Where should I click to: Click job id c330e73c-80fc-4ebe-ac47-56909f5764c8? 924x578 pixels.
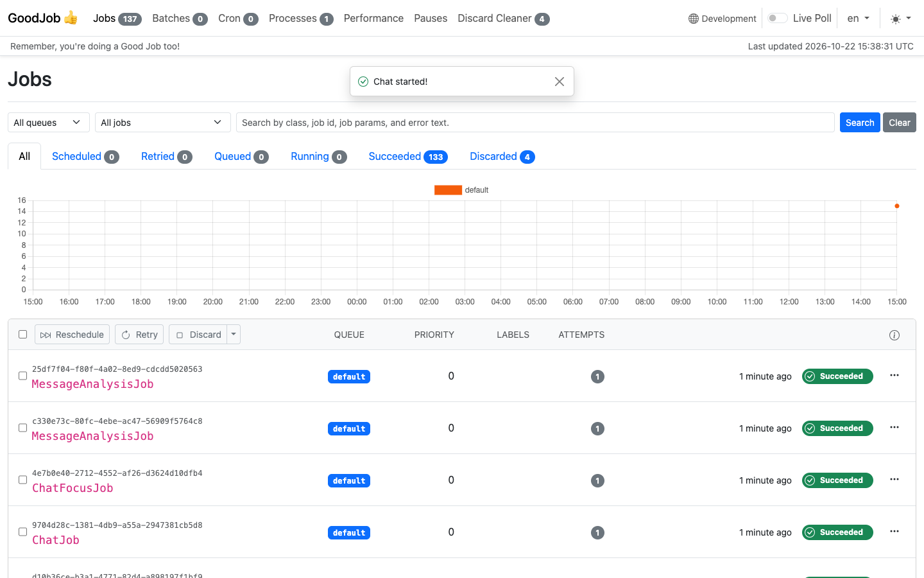point(117,421)
